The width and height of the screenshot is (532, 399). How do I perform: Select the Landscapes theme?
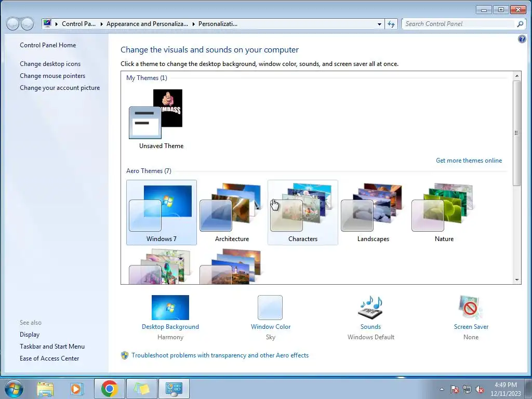(373, 212)
